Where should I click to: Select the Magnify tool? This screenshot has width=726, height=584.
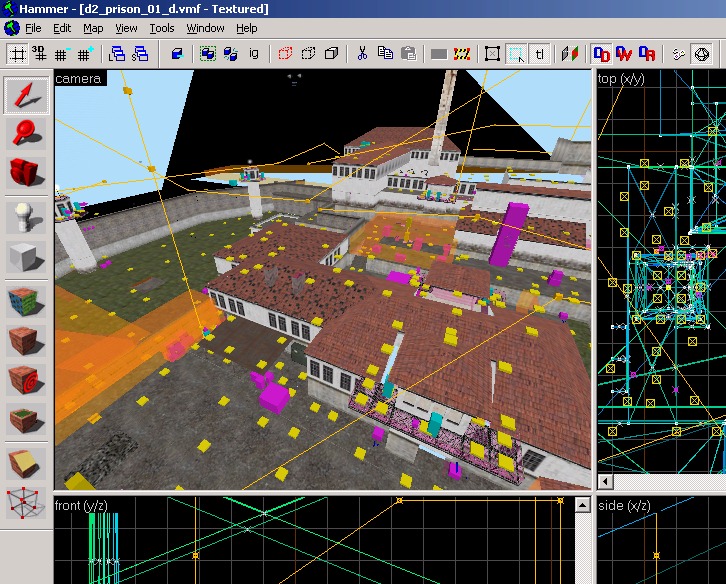point(26,133)
